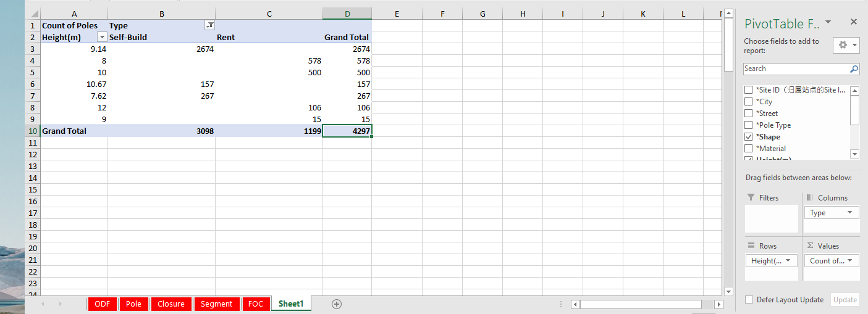Screen dimensions: 868x314
Task: Enable Defer Layout Update checkbox
Action: pos(749,300)
